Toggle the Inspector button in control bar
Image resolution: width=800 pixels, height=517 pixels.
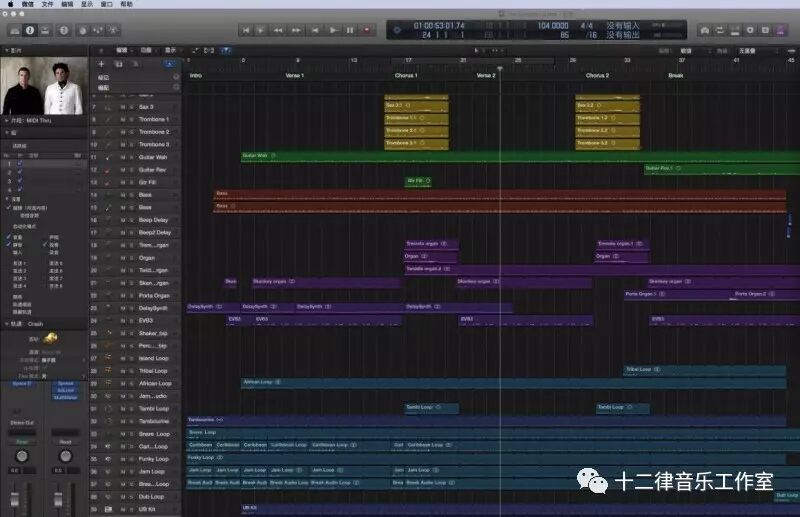[x=30, y=31]
